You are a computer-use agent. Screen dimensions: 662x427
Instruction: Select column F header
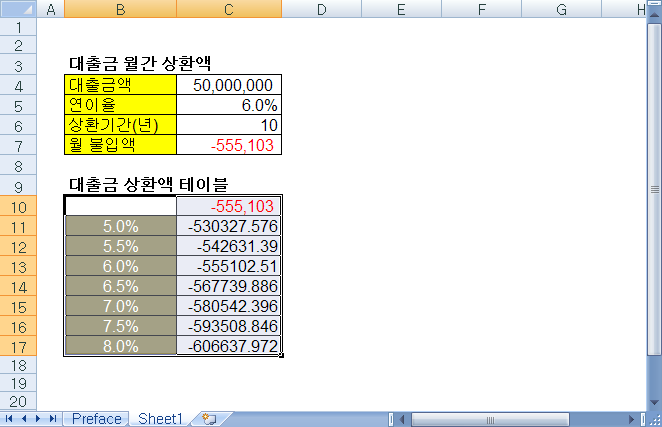click(481, 8)
